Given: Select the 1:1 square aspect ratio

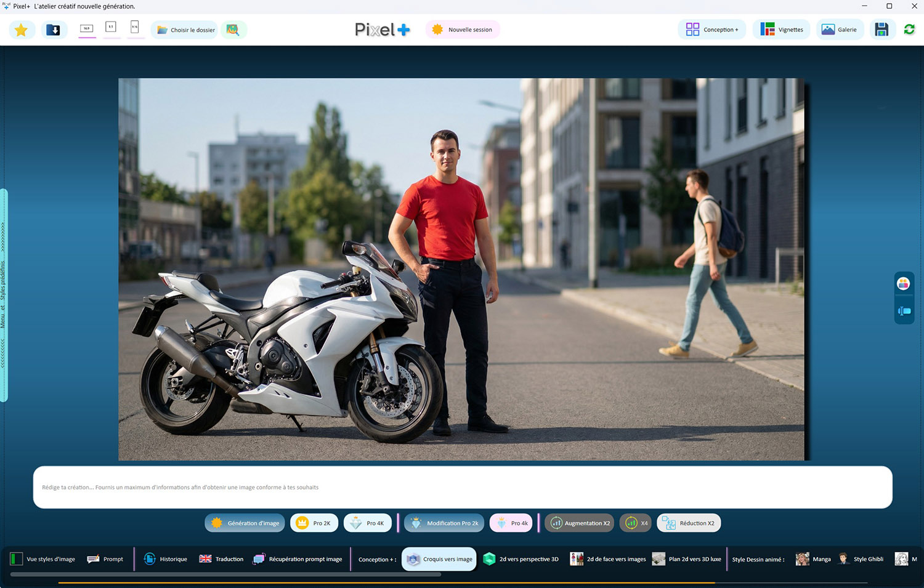Looking at the screenshot, I should [x=111, y=27].
